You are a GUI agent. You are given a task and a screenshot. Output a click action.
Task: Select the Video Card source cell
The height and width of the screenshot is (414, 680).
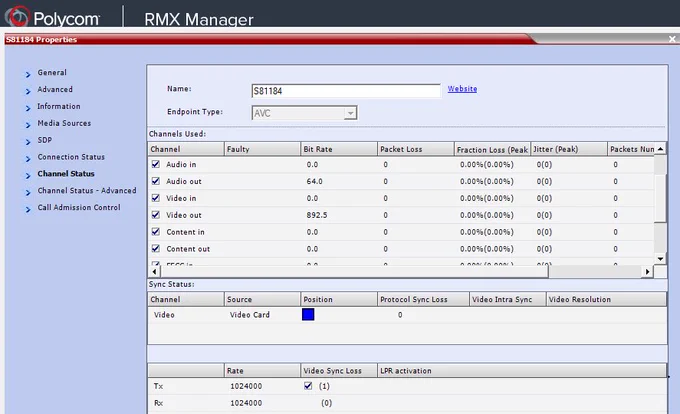coord(250,315)
